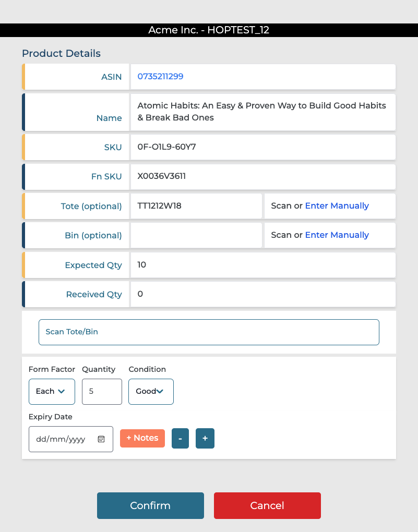Click Enter Manually for Bin
This screenshot has height=532, width=418.
tap(337, 235)
